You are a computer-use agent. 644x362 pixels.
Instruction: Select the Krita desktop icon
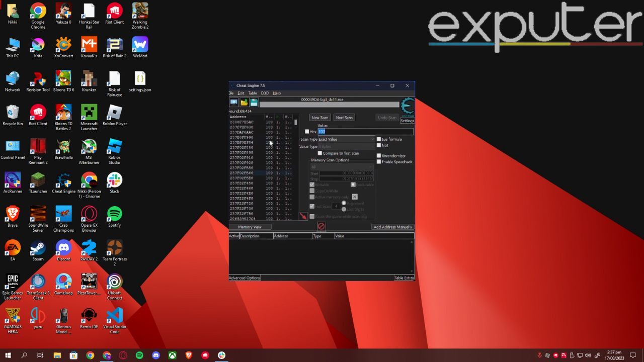[38, 48]
